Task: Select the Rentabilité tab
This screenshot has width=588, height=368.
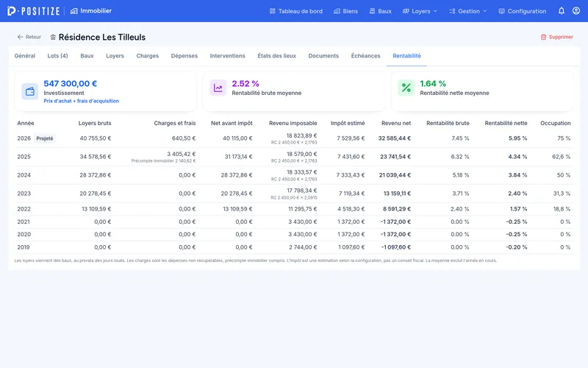Action: coord(406,56)
